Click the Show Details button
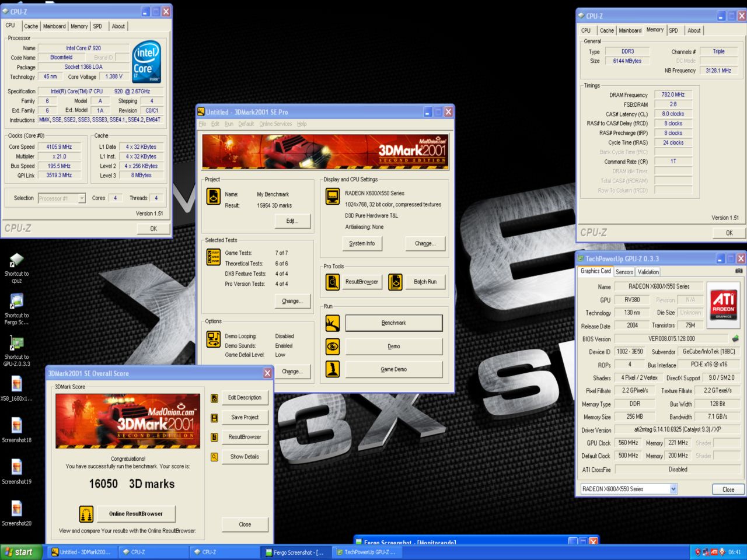Screen dimensions: 747x560 click(245, 457)
